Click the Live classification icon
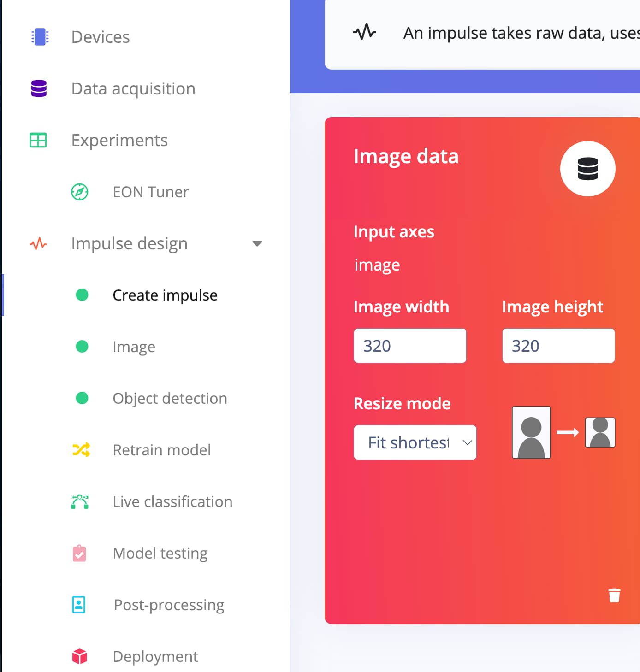 point(79,501)
